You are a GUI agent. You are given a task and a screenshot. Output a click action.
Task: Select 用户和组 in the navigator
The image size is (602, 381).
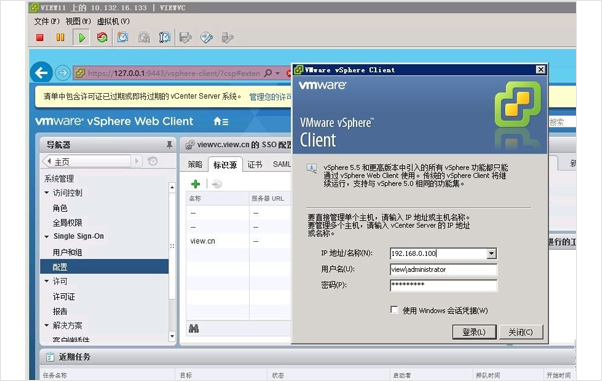(68, 252)
